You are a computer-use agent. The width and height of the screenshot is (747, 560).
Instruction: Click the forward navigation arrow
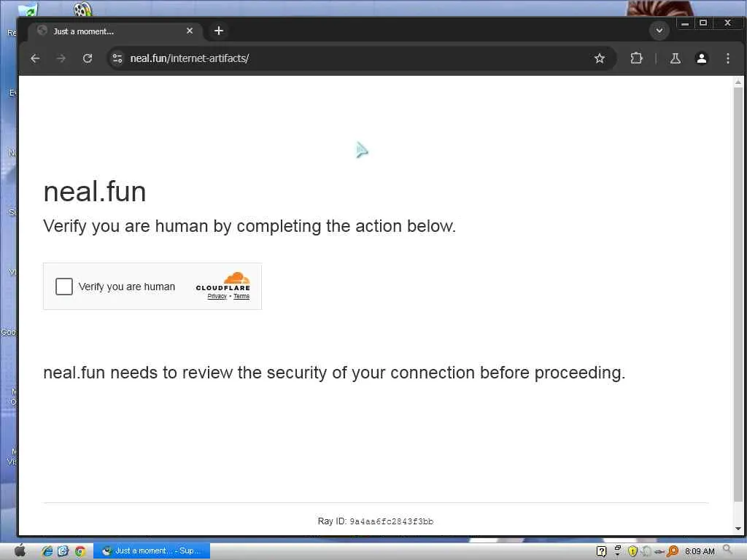click(x=61, y=58)
